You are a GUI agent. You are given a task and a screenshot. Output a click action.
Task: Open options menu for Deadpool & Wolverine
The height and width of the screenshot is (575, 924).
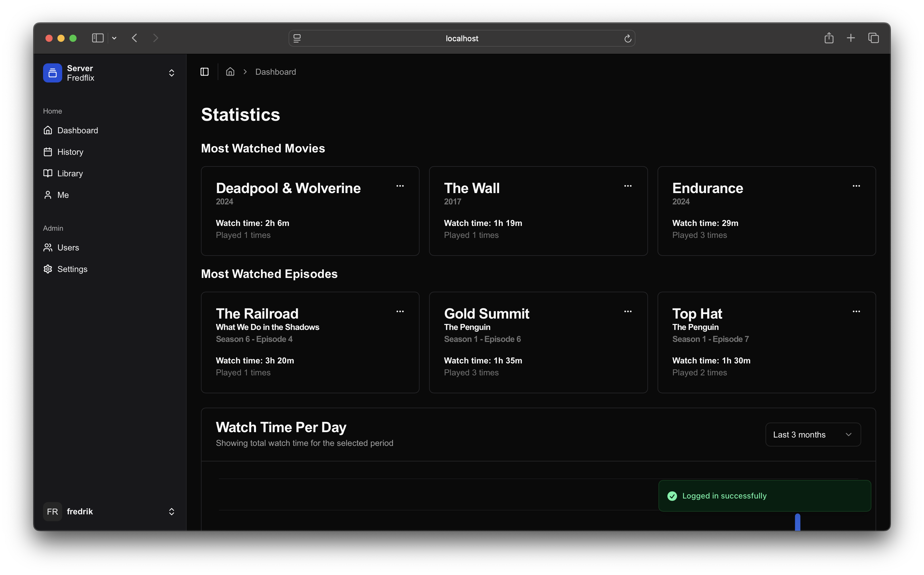(x=400, y=186)
